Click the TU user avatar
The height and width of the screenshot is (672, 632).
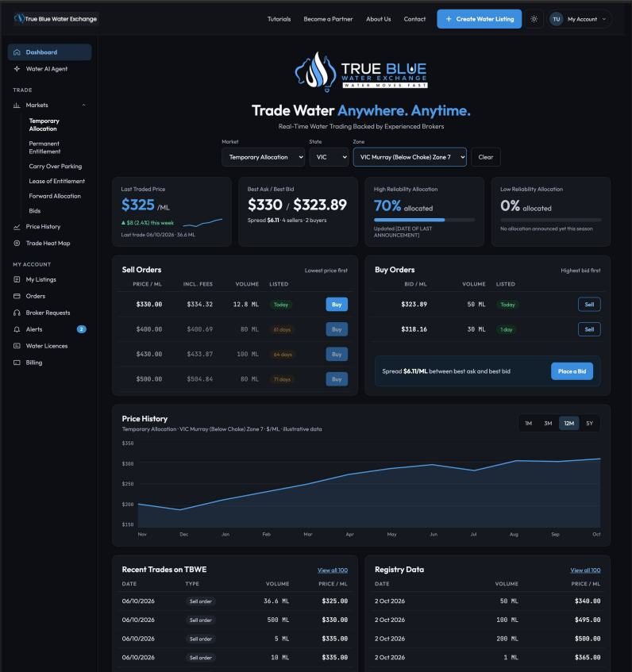click(x=556, y=19)
